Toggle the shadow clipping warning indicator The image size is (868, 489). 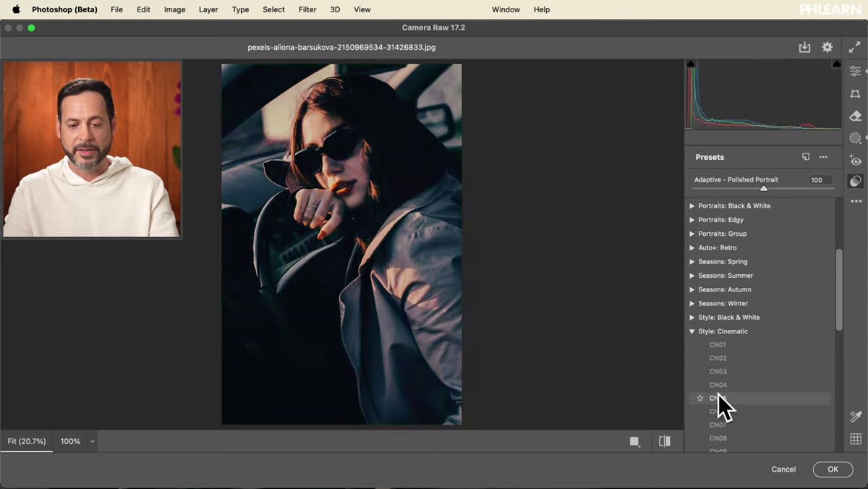pos(690,64)
